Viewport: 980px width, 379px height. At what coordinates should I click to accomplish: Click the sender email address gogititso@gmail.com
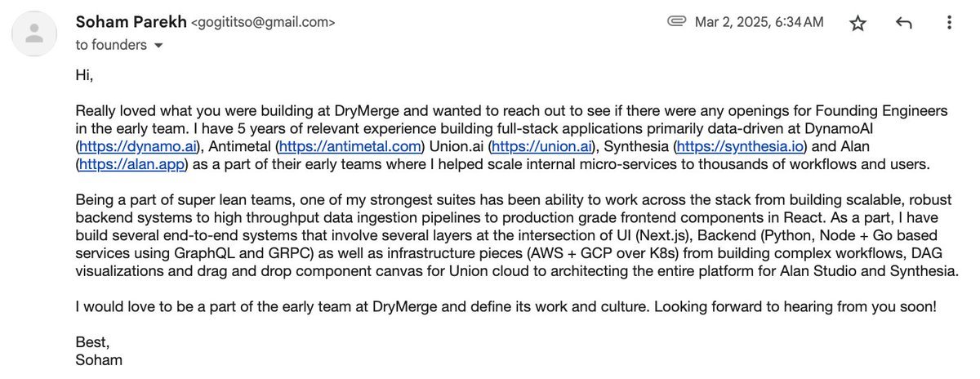coord(263,23)
